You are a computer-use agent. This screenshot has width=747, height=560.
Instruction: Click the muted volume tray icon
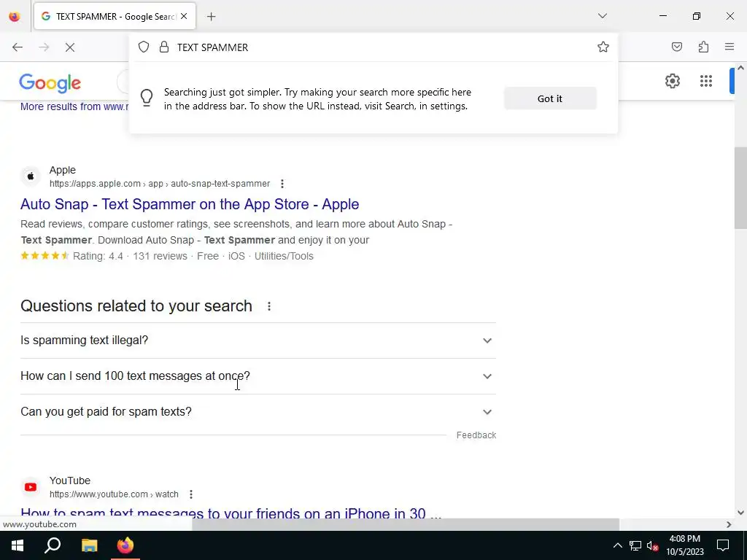(x=652, y=545)
